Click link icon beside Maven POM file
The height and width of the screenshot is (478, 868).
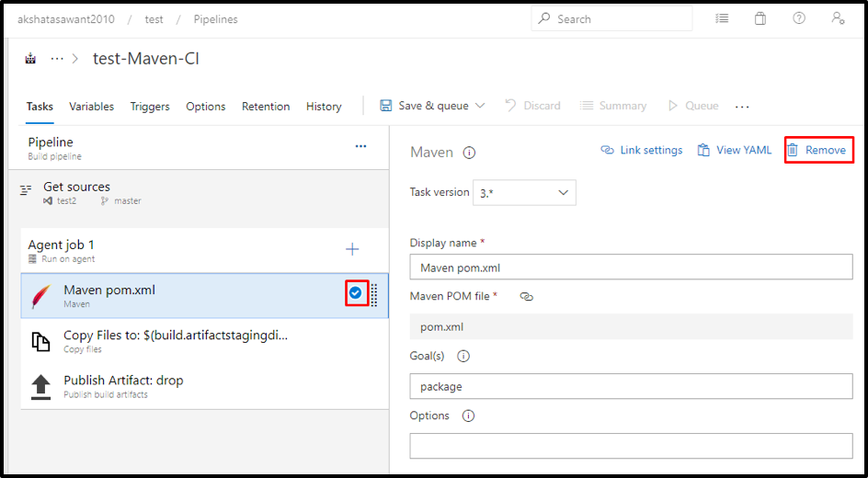(x=526, y=296)
